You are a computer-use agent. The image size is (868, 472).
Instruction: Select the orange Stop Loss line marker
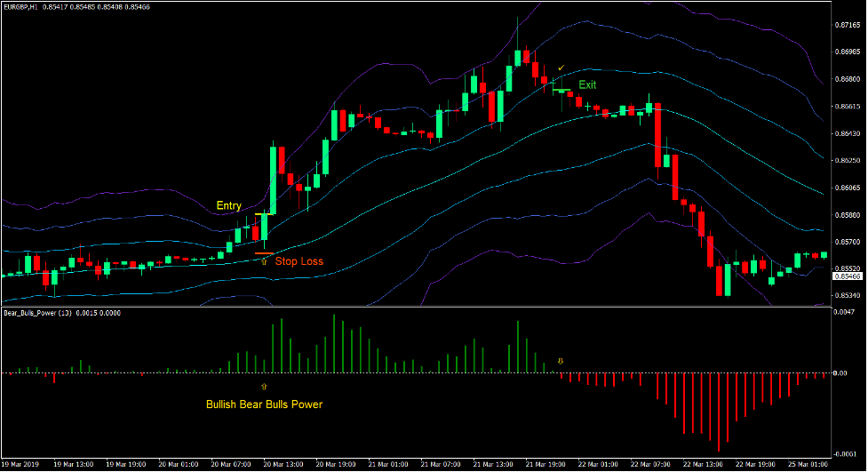[x=264, y=253]
